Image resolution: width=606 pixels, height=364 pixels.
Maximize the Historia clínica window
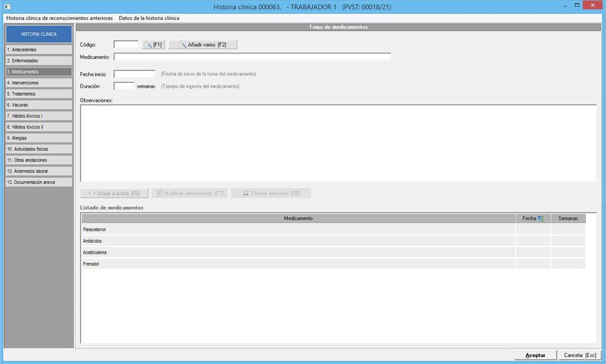point(576,6)
